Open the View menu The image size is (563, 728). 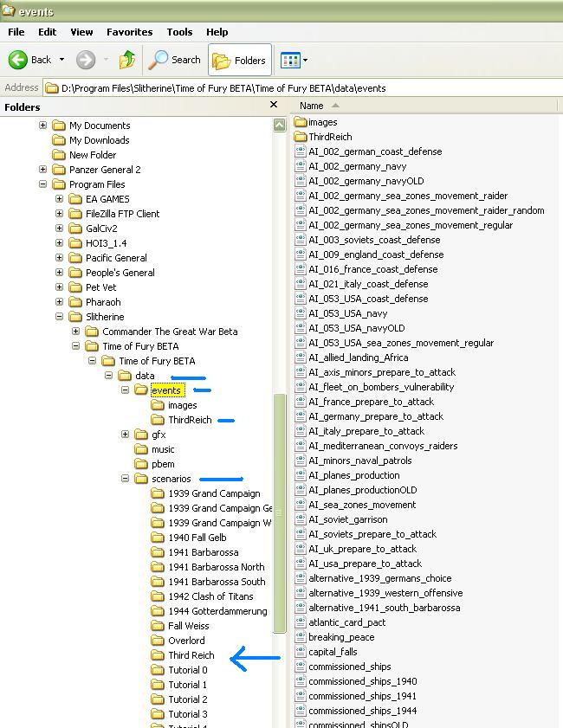[x=81, y=32]
